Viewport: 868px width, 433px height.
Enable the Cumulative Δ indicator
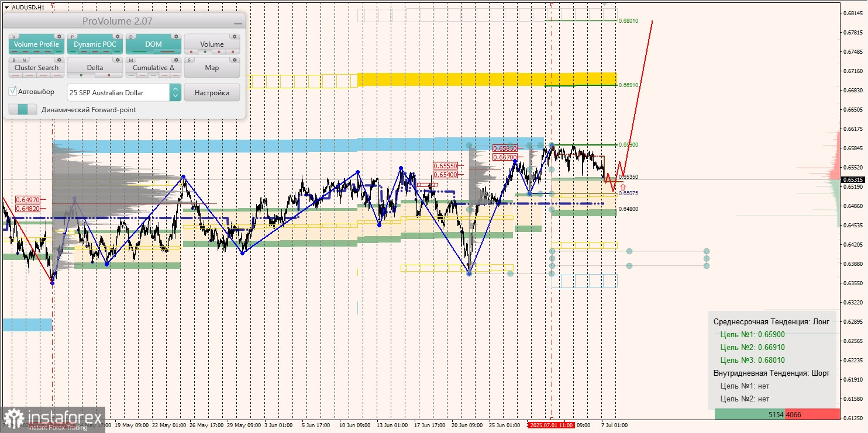tap(153, 68)
